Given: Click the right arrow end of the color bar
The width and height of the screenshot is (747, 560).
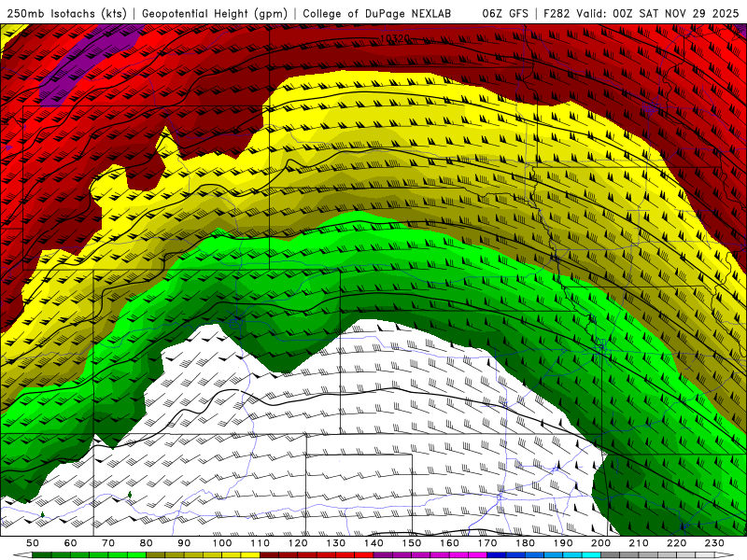Looking at the screenshot, I should coord(725,554).
